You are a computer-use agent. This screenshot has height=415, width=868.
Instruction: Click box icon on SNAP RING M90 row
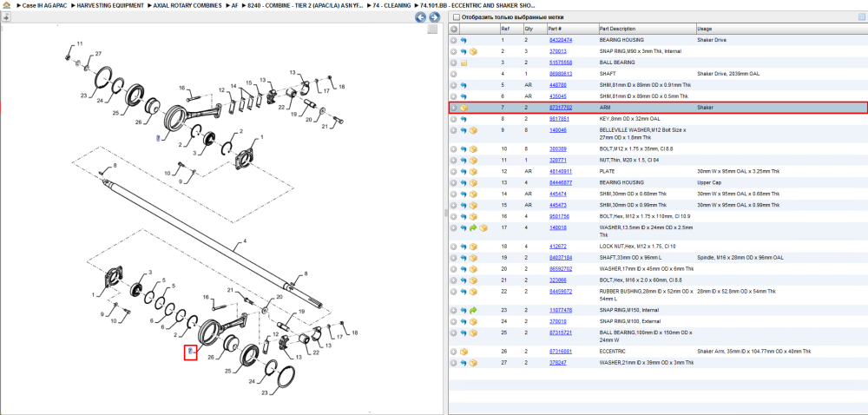coord(474,51)
